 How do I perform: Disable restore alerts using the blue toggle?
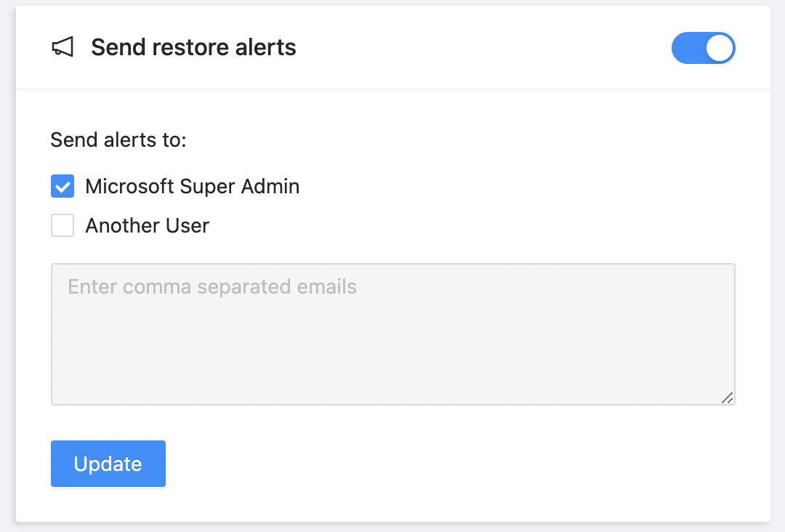tap(703, 48)
